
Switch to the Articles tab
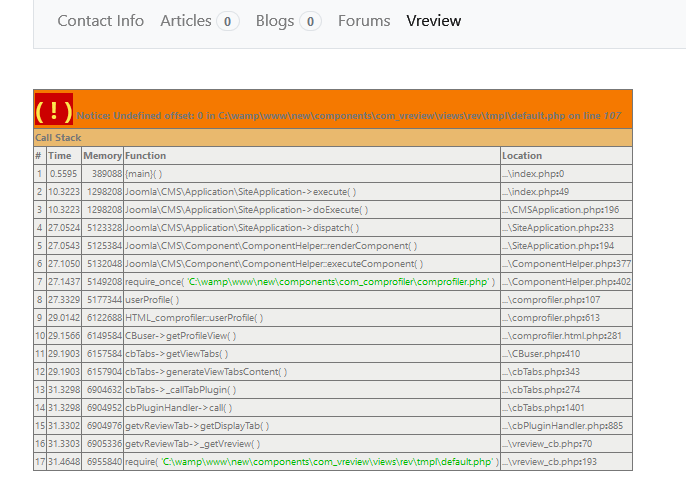pos(186,21)
